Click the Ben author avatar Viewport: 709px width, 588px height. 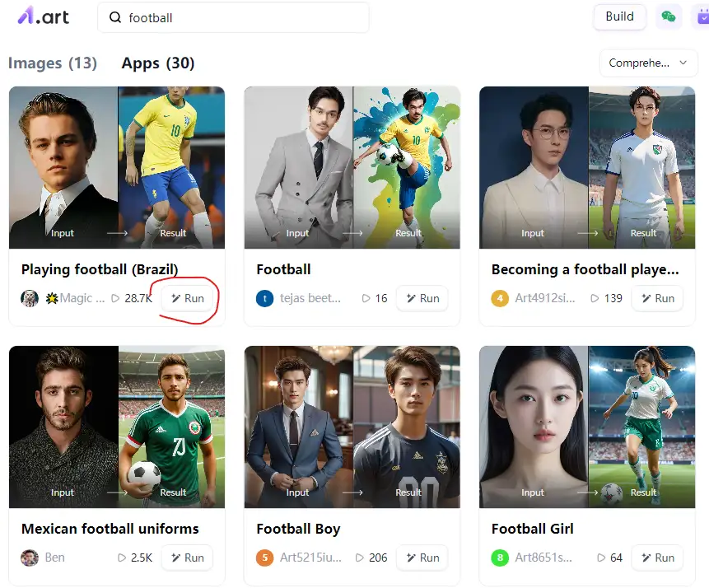pos(30,558)
